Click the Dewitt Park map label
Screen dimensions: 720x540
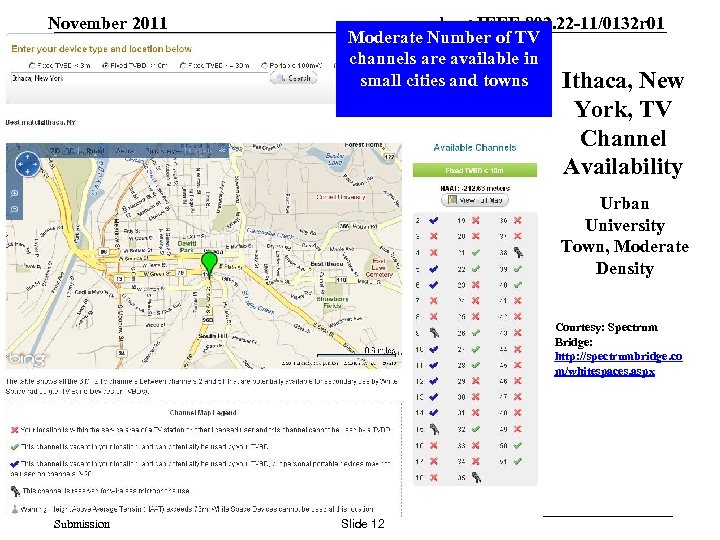(187, 247)
